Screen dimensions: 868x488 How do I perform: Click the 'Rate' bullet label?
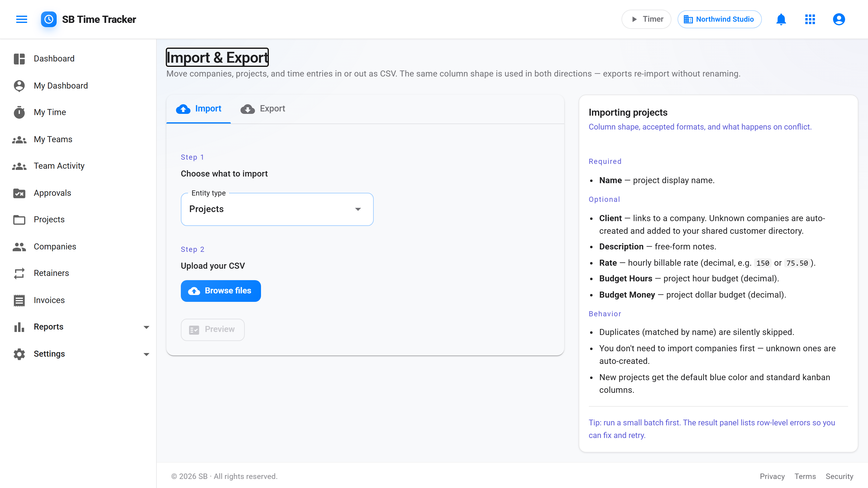coord(608,263)
